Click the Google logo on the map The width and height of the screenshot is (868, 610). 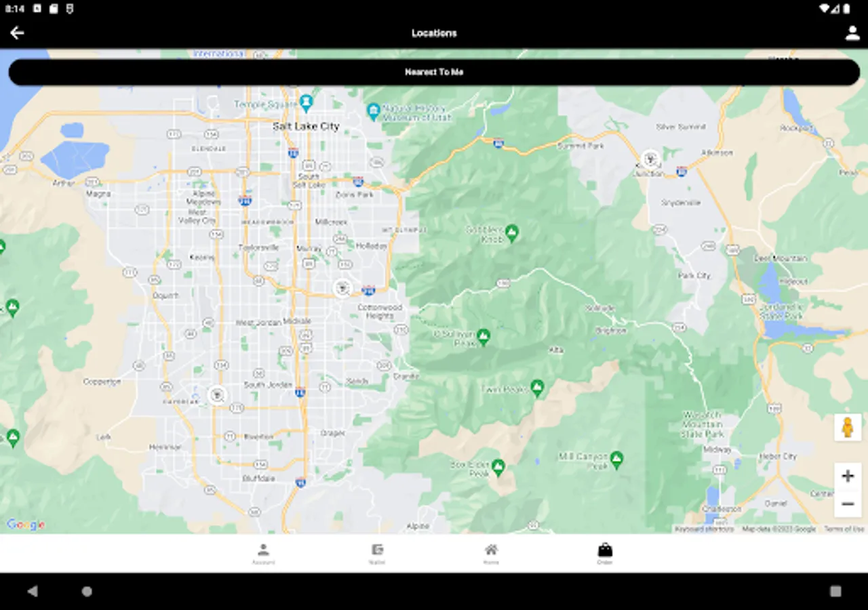click(26, 525)
